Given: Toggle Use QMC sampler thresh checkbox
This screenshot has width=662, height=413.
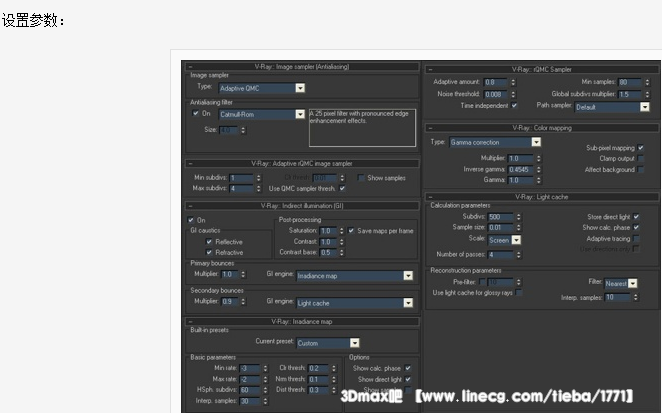Looking at the screenshot, I should pyautogui.click(x=342, y=188).
